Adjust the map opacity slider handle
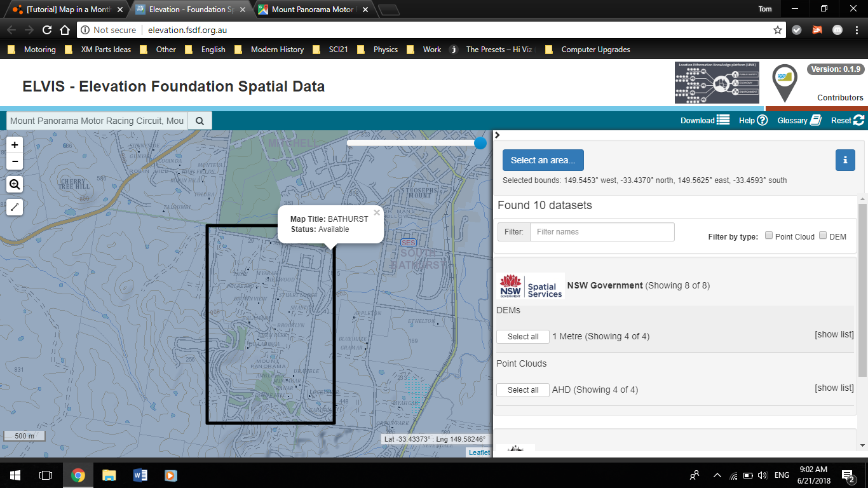This screenshot has height=488, width=868. [480, 143]
